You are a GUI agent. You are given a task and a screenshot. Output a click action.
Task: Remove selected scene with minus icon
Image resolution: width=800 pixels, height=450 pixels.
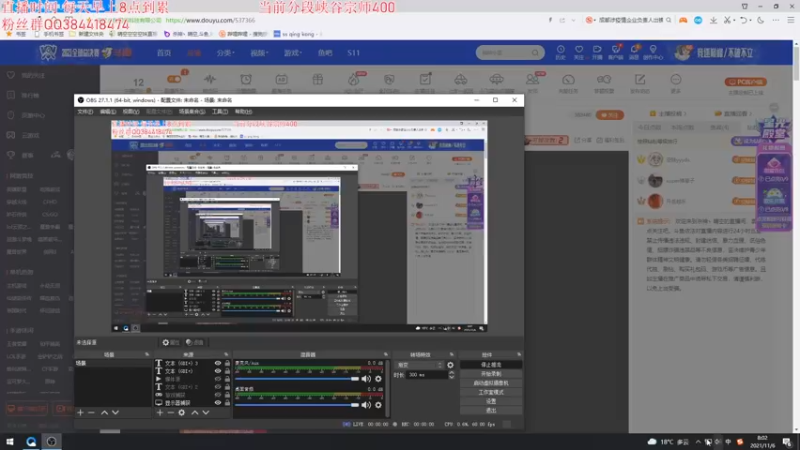pyautogui.click(x=91, y=412)
